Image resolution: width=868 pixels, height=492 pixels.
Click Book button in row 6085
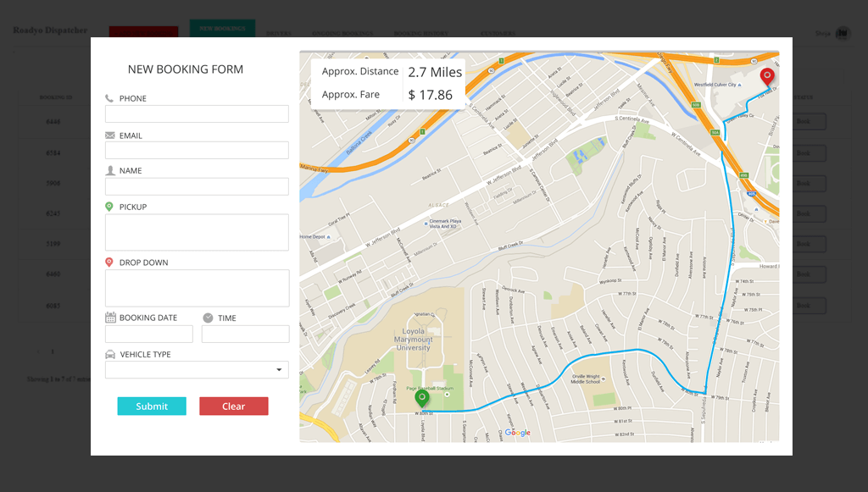(x=809, y=306)
